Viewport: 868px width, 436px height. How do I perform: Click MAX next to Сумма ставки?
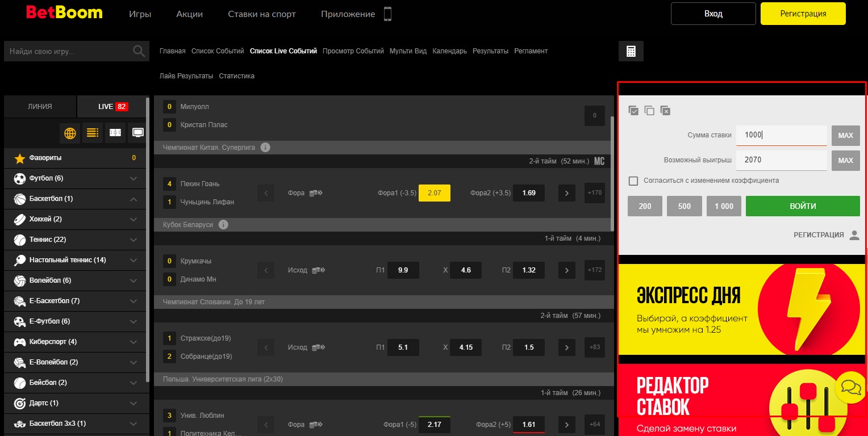(x=846, y=136)
